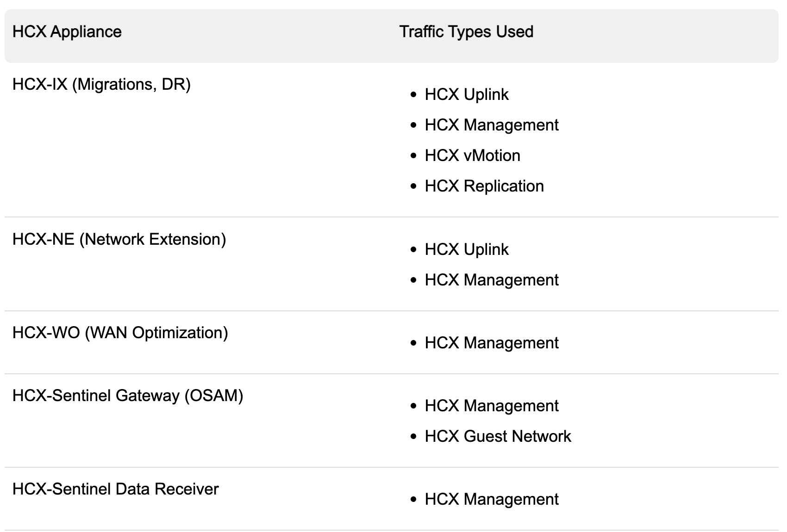Select the HCX-WO (WAN Optimization) row label

(x=120, y=333)
